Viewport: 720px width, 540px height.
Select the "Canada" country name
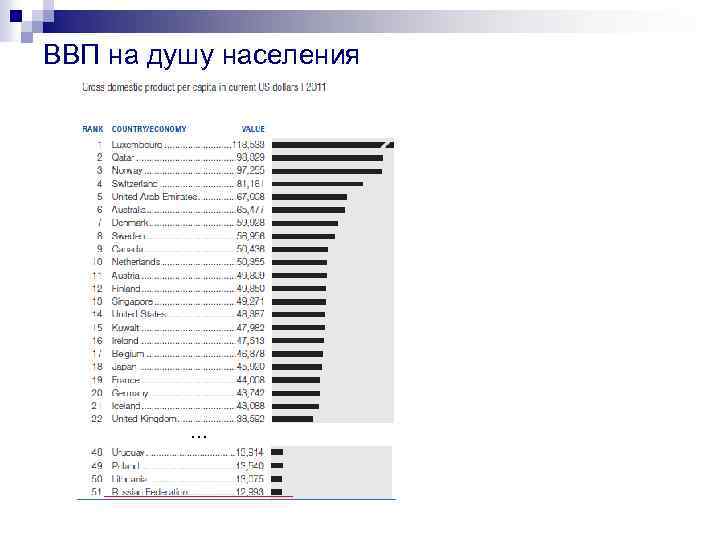[127, 249]
